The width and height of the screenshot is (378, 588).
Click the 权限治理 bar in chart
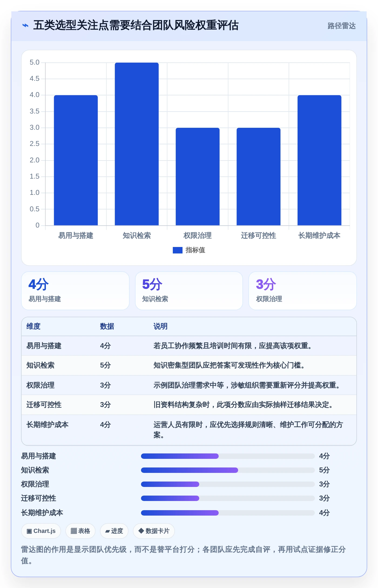tap(198, 176)
